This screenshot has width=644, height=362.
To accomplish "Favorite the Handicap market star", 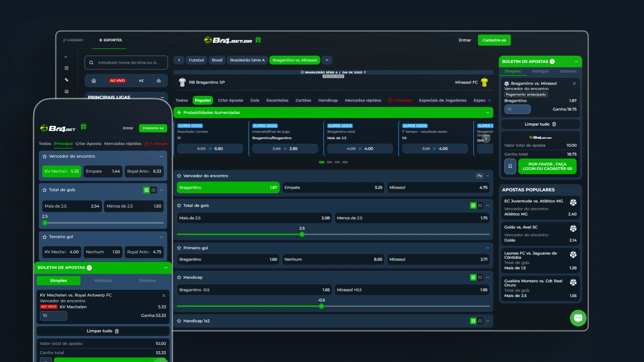I will (x=179, y=278).
